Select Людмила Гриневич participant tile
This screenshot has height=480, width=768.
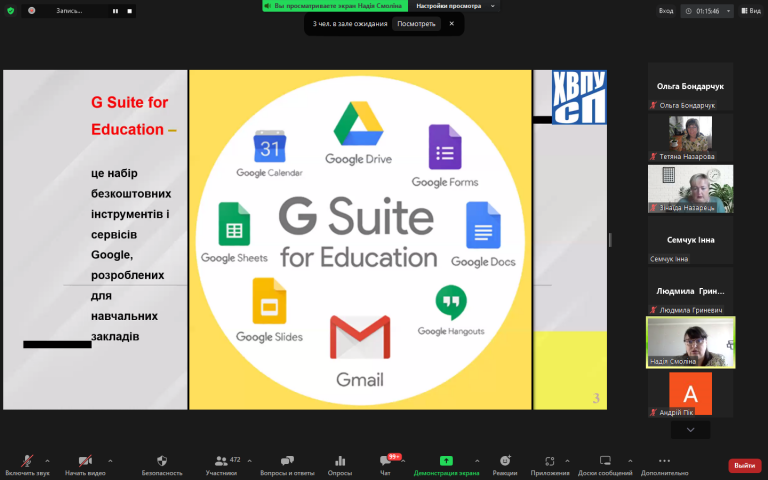pos(690,291)
